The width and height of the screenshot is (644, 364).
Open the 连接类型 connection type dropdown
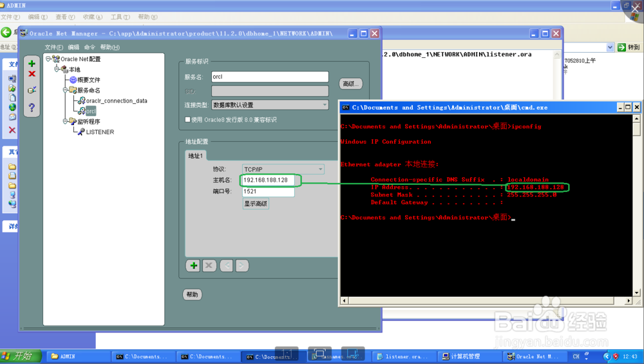[325, 105]
